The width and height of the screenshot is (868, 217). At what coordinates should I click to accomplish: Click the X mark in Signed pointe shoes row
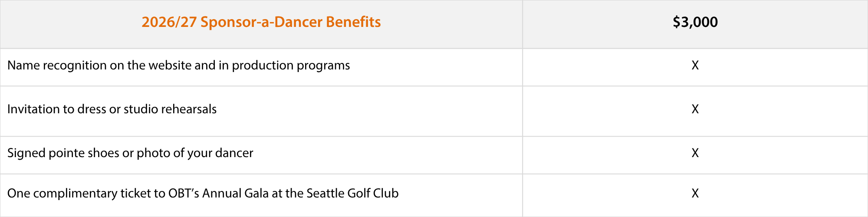(x=695, y=153)
